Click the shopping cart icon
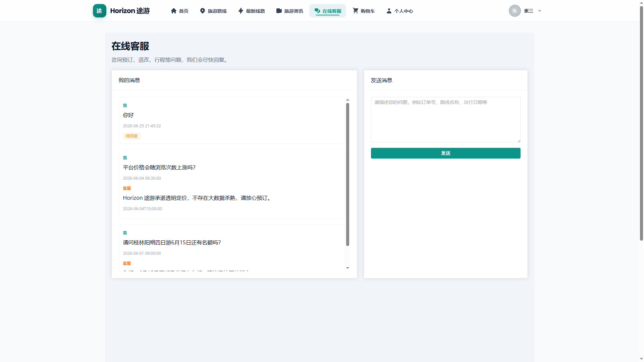 click(x=356, y=11)
